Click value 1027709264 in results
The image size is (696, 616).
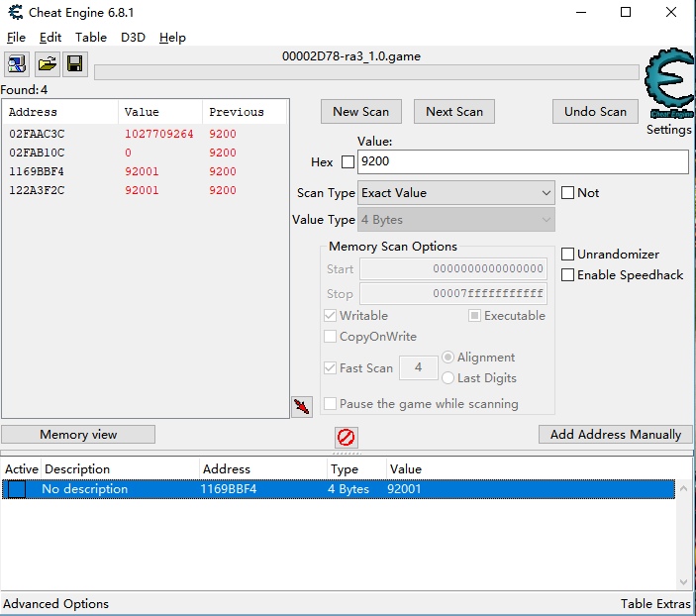159,134
